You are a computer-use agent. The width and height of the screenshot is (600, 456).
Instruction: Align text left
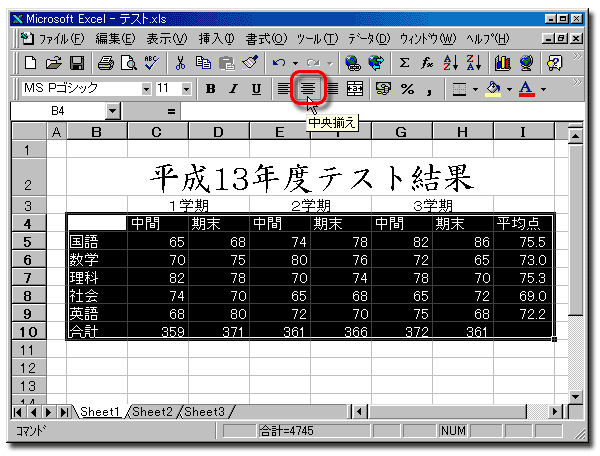click(x=284, y=89)
